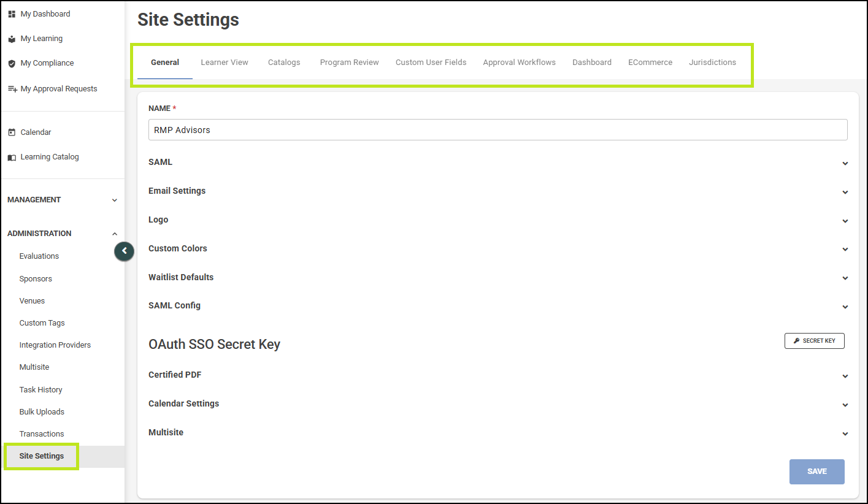Viewport: 868px width, 504px height.
Task: Switch to the ECommerce tab
Action: click(x=650, y=63)
